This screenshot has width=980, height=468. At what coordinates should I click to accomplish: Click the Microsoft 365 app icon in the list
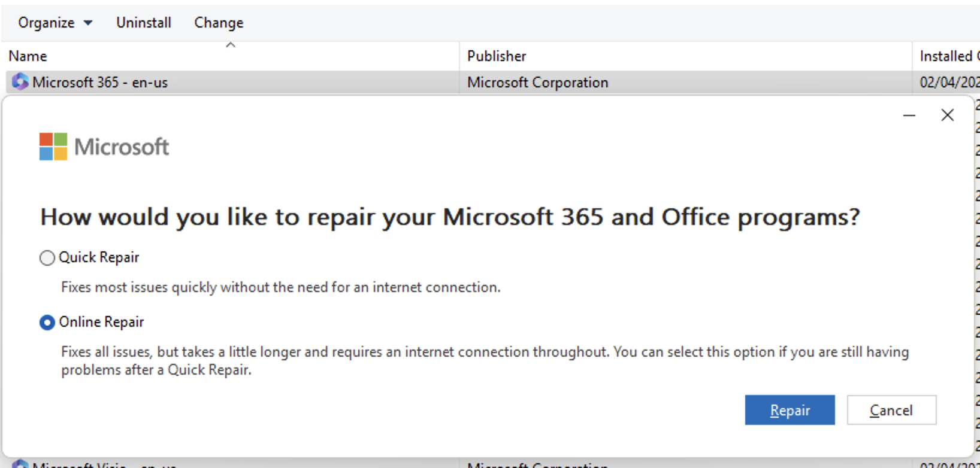coord(20,82)
